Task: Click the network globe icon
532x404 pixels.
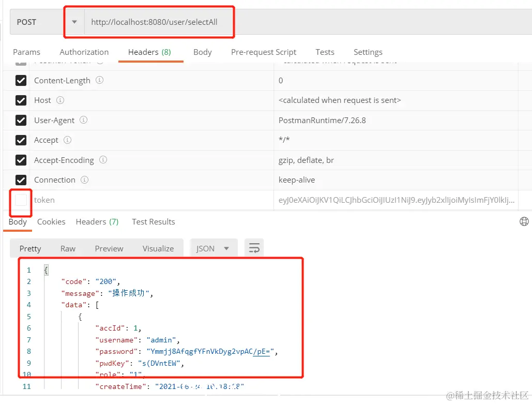Action: [x=524, y=221]
